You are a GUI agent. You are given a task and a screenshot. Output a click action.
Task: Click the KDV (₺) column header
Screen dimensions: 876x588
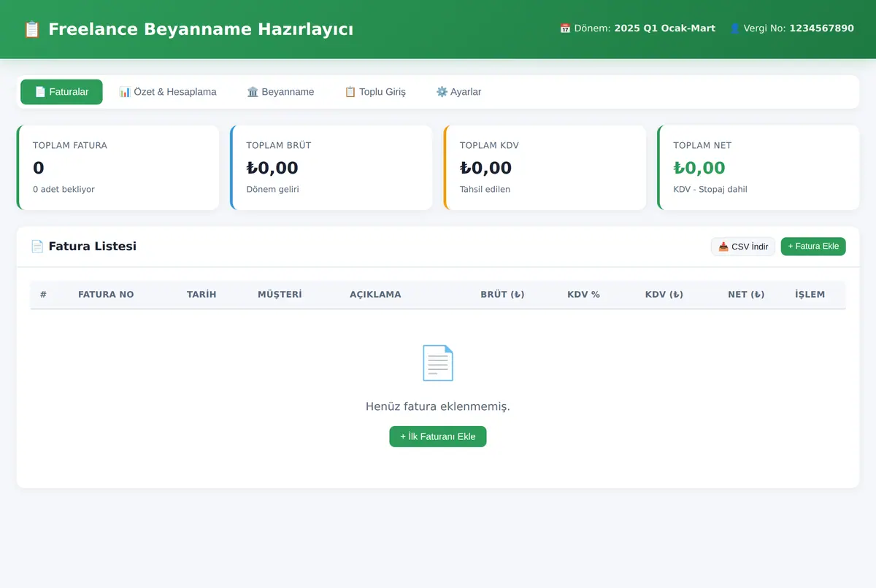pyautogui.click(x=664, y=295)
